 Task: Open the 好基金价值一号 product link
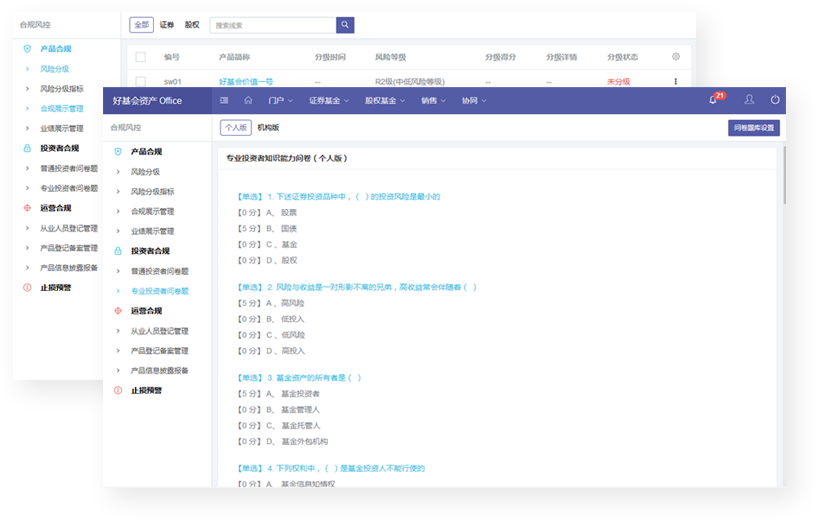pos(245,81)
